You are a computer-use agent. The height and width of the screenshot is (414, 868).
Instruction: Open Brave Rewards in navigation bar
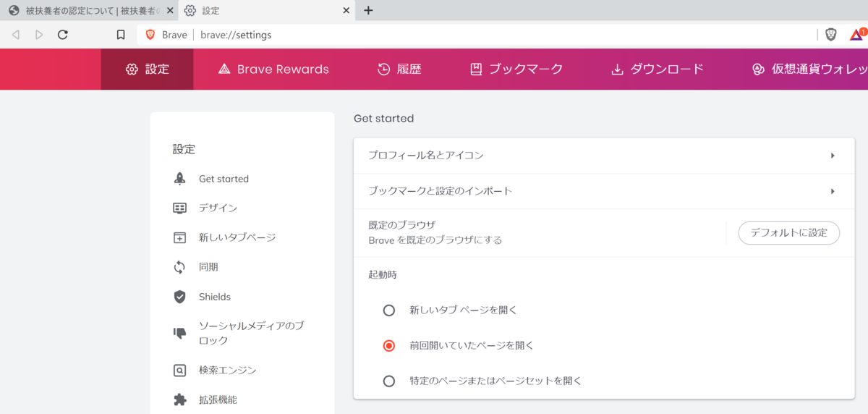(x=273, y=69)
